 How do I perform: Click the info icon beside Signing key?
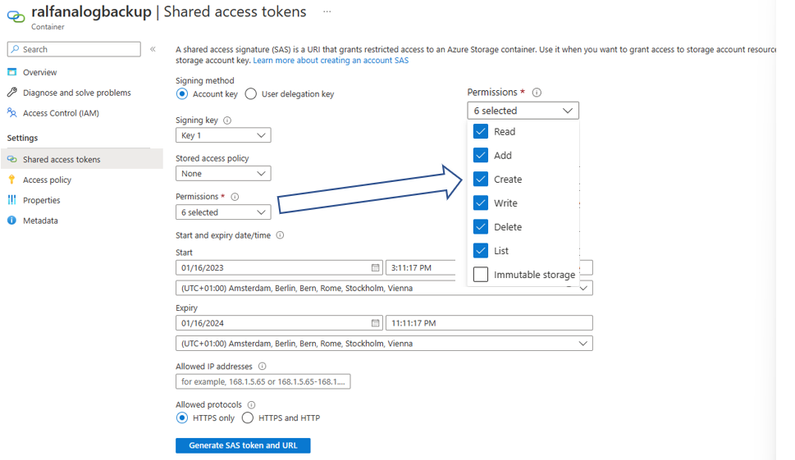pos(226,120)
